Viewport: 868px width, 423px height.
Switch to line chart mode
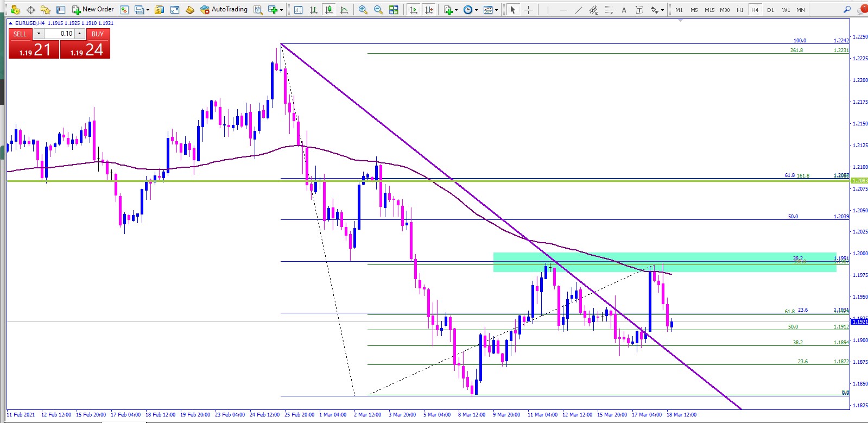[344, 9]
